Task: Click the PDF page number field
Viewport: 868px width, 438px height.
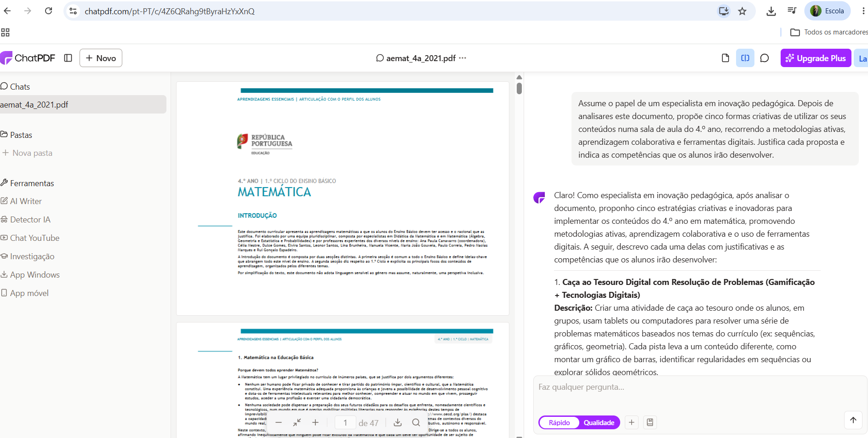Action: (x=345, y=422)
